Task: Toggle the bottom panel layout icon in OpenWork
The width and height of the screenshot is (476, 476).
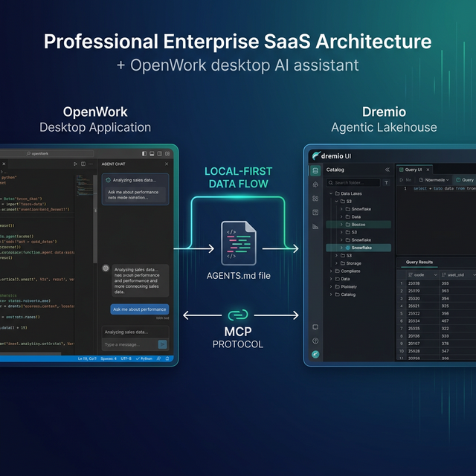Action: pyautogui.click(x=152, y=152)
